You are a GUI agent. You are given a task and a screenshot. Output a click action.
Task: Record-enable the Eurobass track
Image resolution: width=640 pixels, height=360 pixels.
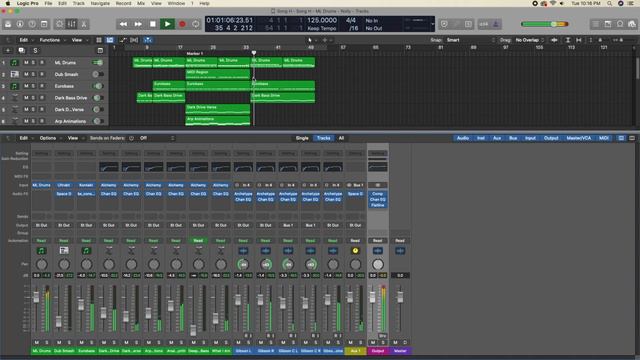[x=42, y=86]
